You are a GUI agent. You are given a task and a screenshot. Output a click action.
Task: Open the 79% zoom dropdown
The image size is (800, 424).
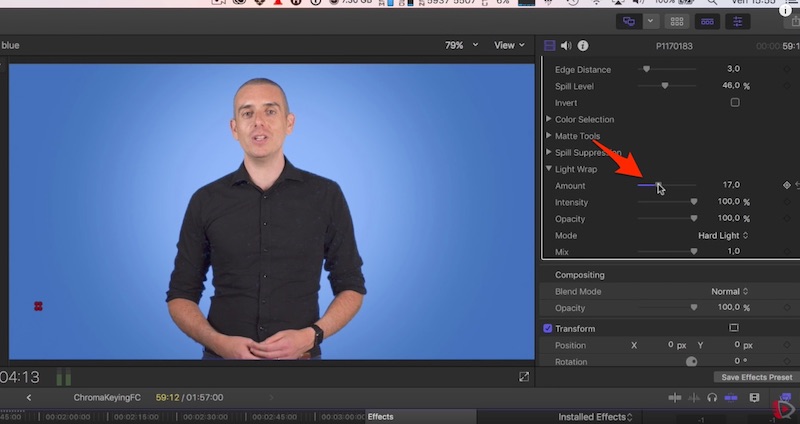click(x=461, y=45)
